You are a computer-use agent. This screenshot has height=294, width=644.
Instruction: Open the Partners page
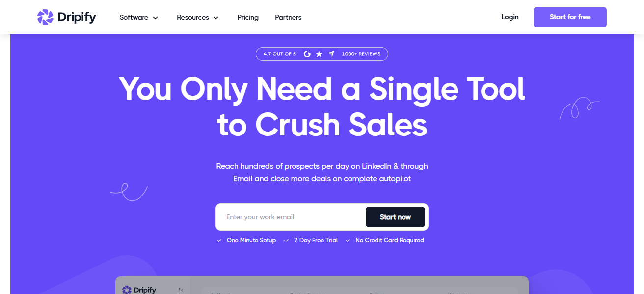pos(288,17)
